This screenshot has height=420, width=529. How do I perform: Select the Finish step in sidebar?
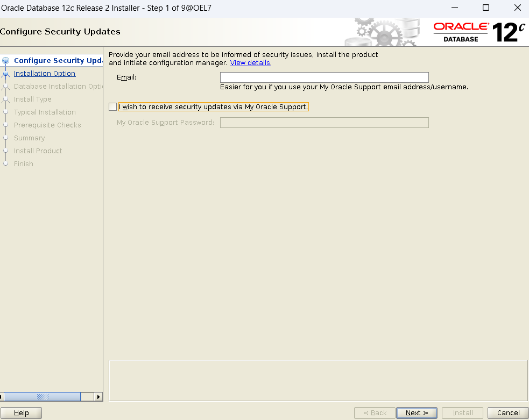[x=24, y=164]
